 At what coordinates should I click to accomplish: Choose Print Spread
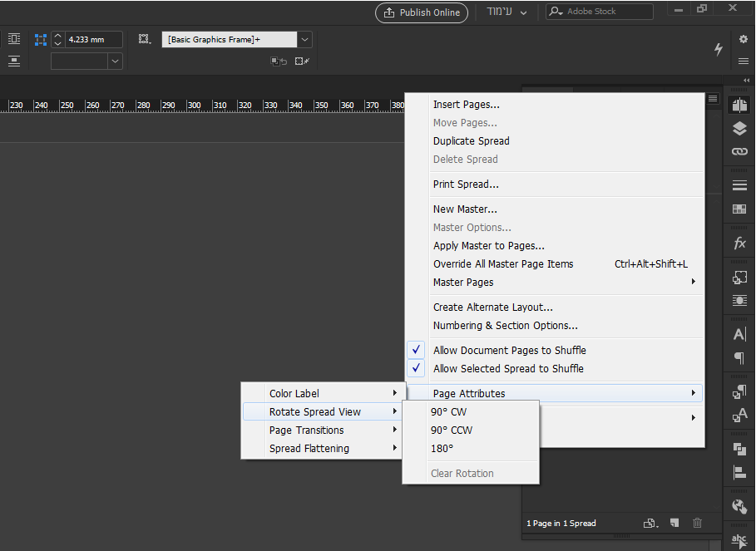[x=555, y=184]
